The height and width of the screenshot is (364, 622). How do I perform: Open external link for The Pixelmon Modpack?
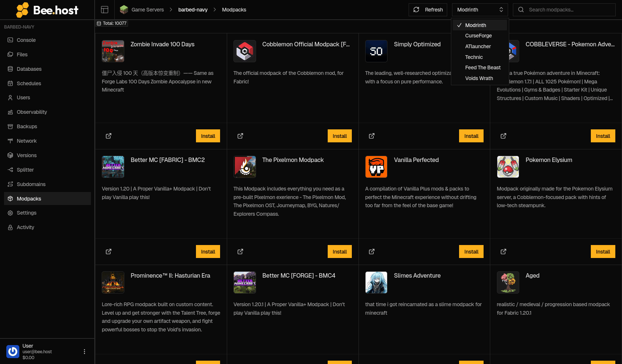click(x=240, y=252)
